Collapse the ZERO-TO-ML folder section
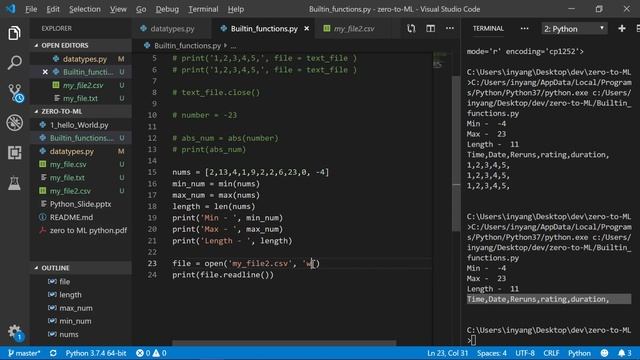This screenshot has height=360, width=640. (x=61, y=111)
